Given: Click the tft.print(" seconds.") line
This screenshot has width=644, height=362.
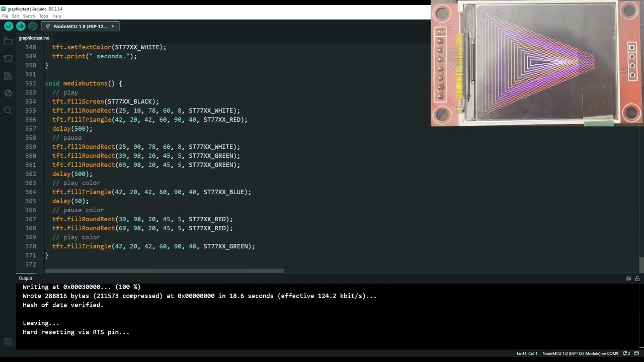Looking at the screenshot, I should [x=95, y=56].
